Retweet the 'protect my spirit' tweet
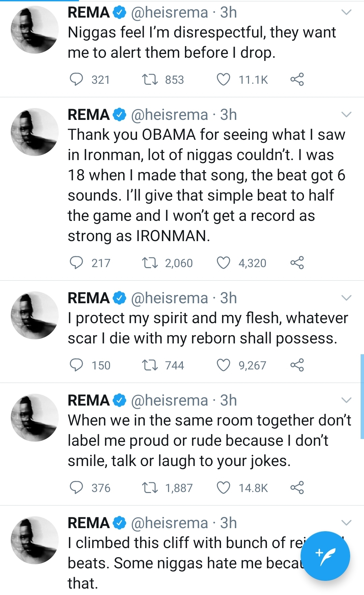This screenshot has width=364, height=595. point(150,365)
